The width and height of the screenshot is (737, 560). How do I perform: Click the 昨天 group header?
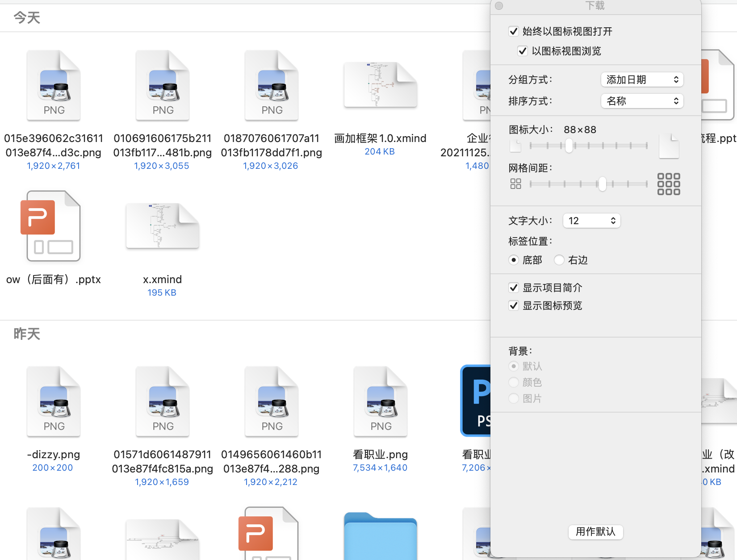[27, 334]
